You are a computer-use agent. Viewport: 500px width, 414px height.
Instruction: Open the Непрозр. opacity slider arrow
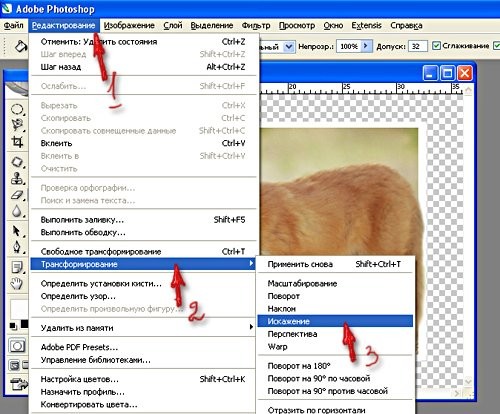(x=366, y=46)
